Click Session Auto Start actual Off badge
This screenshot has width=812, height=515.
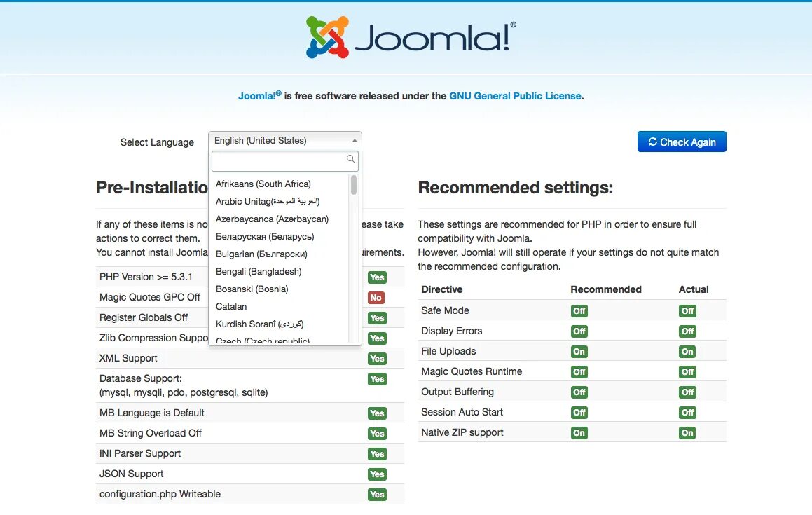(x=687, y=413)
